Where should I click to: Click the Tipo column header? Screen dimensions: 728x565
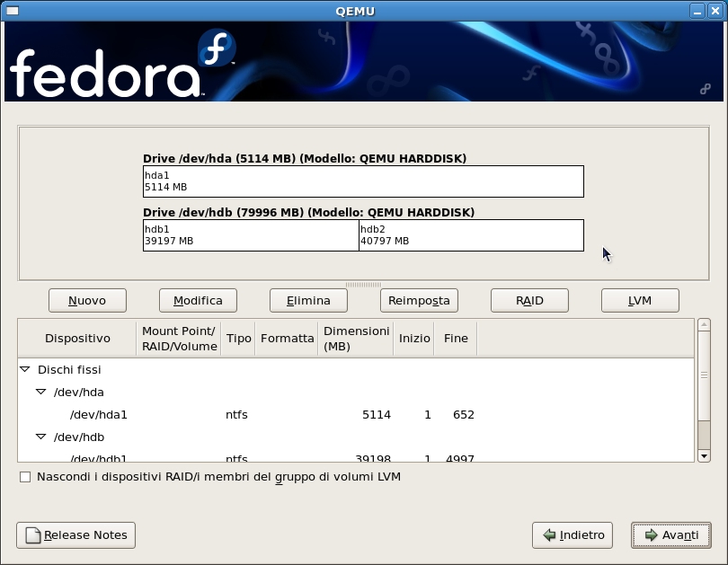(x=239, y=339)
